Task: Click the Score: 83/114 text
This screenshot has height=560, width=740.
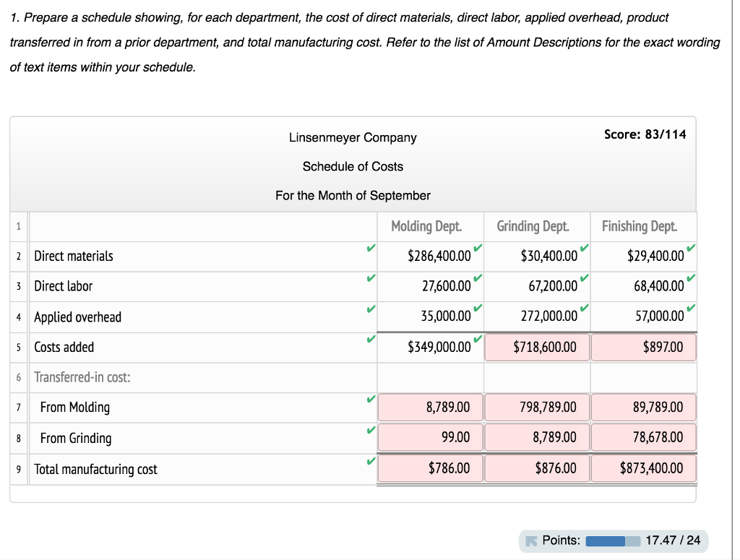Action: pos(645,134)
